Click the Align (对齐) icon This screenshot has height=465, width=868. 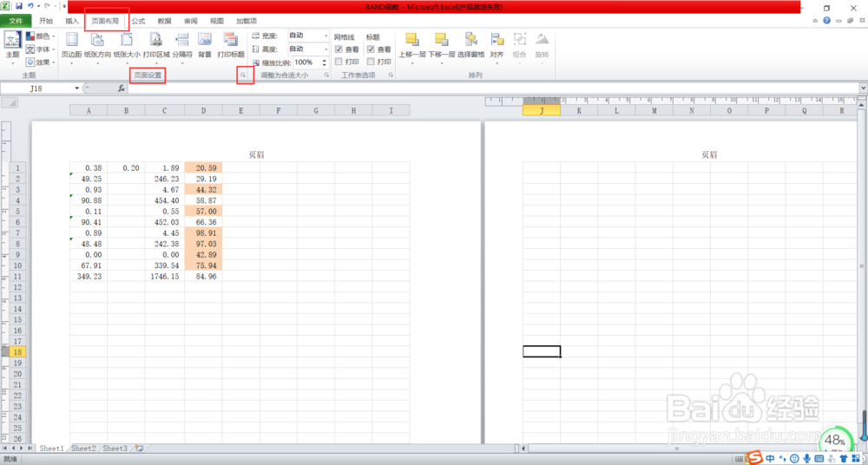(x=496, y=40)
